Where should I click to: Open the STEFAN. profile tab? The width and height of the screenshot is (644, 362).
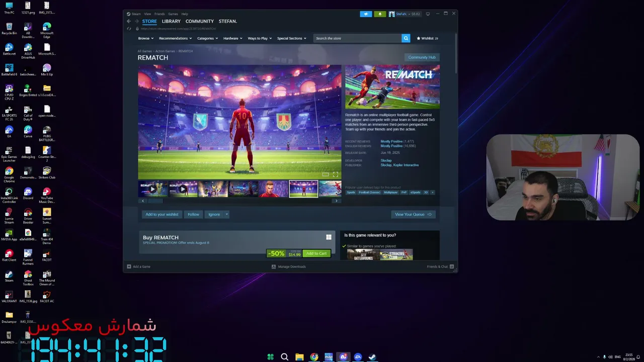[228, 21]
